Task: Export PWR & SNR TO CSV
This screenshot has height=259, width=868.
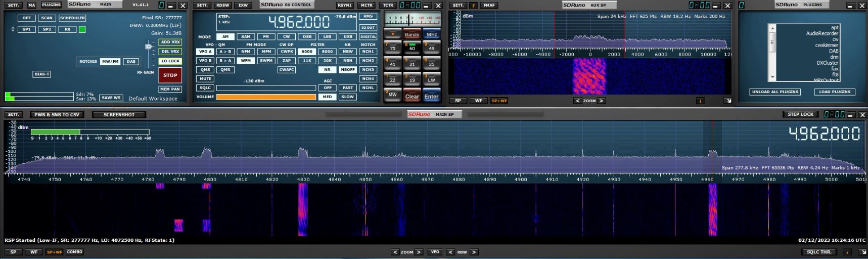Action: 57,114
